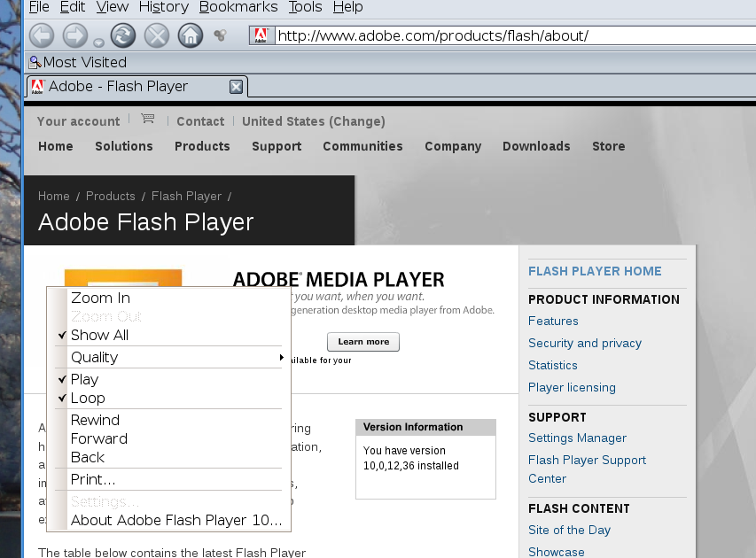Open the Communities navigation item
The height and width of the screenshot is (558, 756).
[363, 146]
